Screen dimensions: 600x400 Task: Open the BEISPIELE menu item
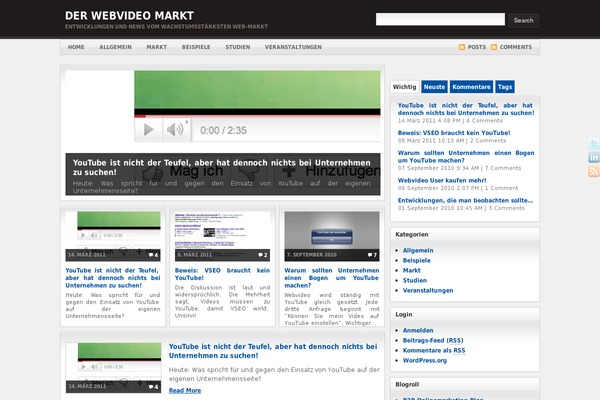pyautogui.click(x=196, y=47)
